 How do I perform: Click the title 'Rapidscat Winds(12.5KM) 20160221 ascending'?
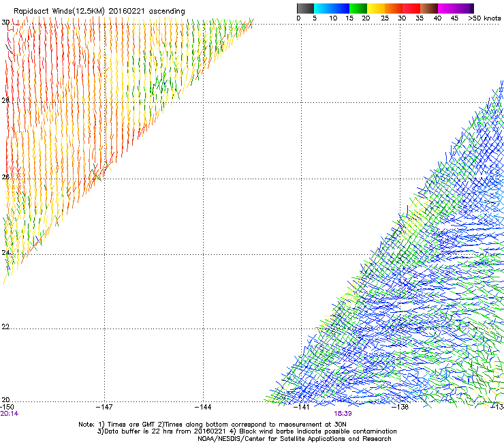pos(99,12)
